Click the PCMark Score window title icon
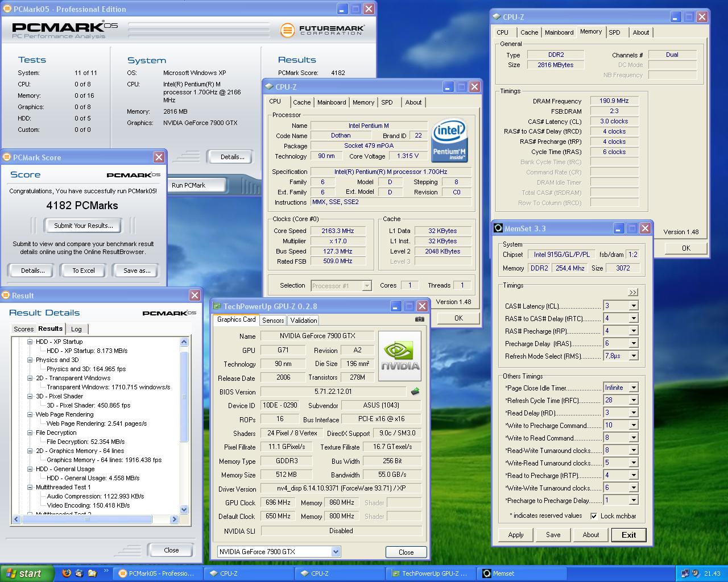The width and height of the screenshot is (728, 582). 7,157
